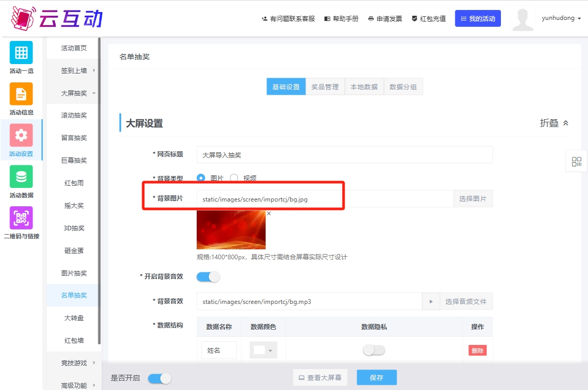Expand the 签到上墙 submenu

click(x=74, y=70)
